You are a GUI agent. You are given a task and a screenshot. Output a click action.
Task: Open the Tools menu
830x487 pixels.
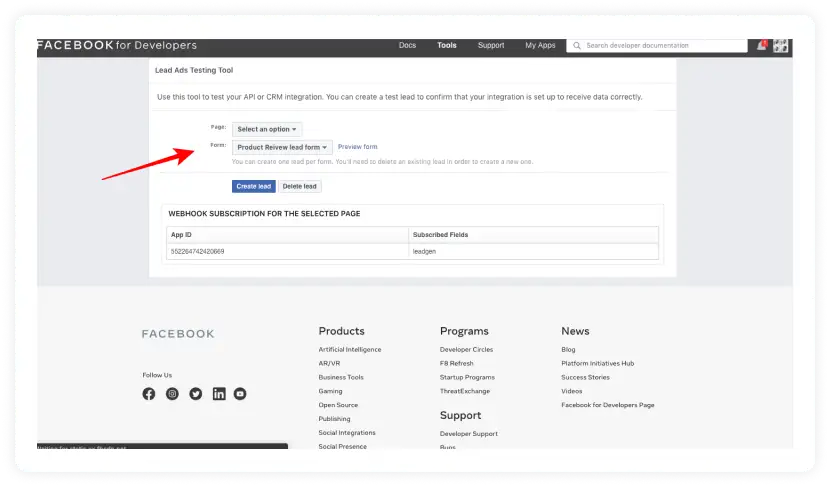point(447,46)
